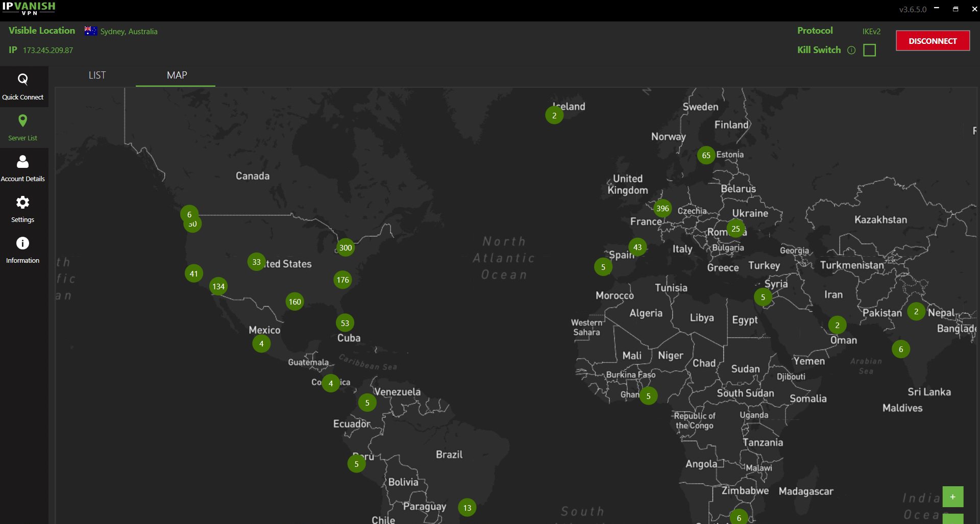
Task: Select the 6 cluster in western Canada
Action: (x=189, y=214)
